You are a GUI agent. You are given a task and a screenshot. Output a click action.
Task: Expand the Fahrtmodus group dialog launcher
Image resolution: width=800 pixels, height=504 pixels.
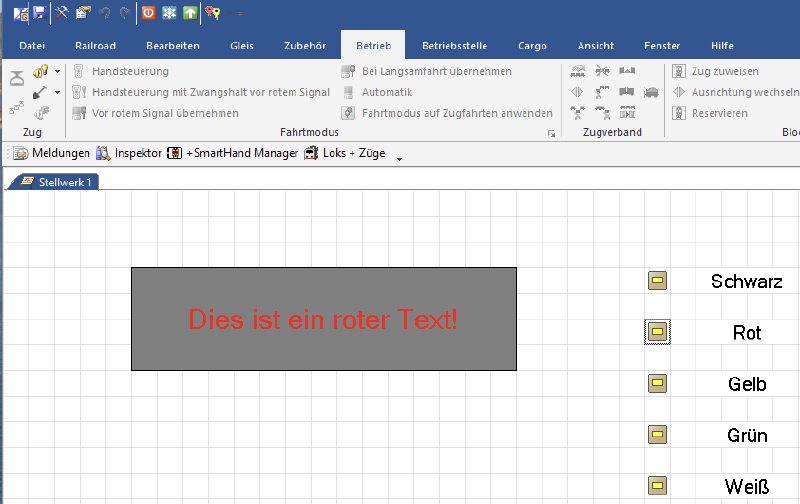click(550, 133)
